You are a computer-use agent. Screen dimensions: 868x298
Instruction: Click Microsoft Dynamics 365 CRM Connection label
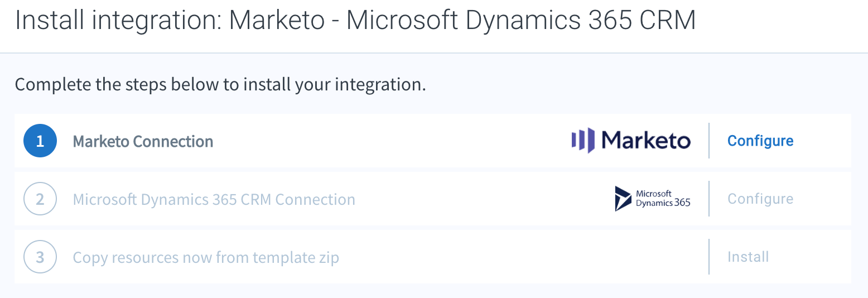click(x=214, y=200)
